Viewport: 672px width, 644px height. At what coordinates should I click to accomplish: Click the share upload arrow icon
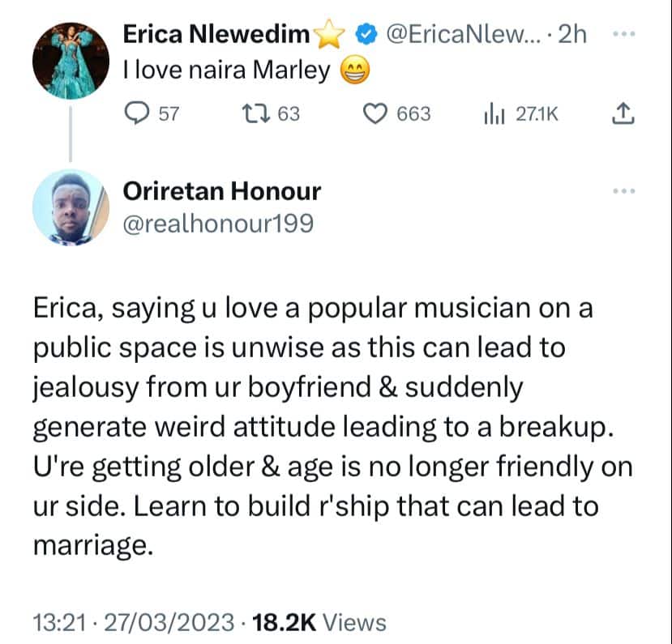[x=621, y=115]
